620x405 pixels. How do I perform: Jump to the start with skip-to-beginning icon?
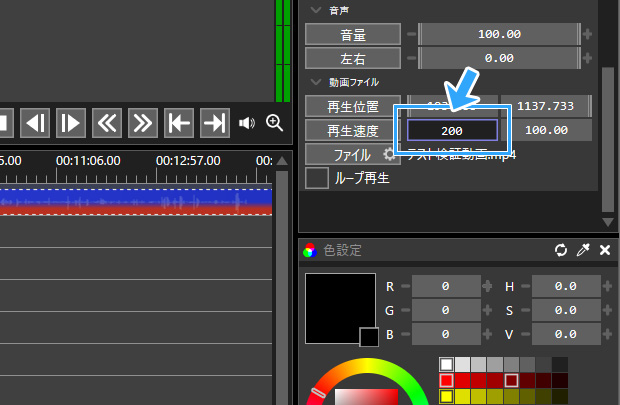179,123
